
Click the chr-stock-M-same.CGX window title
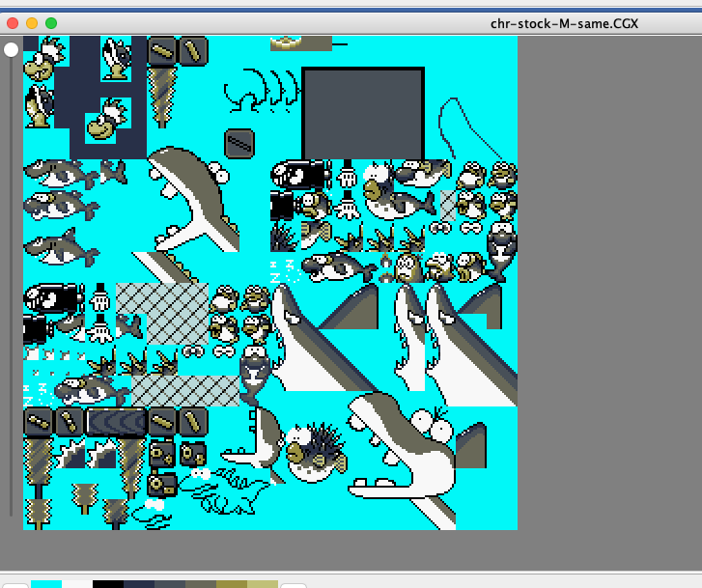(x=564, y=23)
